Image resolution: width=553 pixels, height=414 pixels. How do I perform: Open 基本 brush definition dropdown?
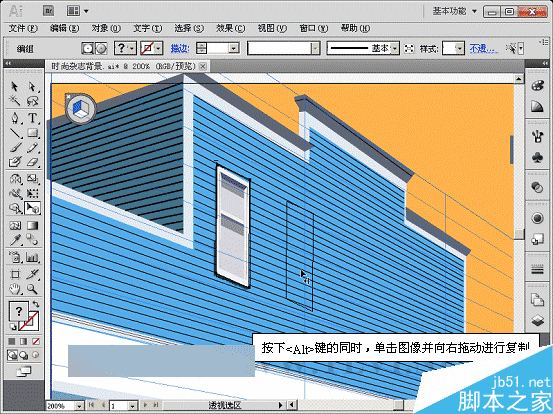point(395,48)
